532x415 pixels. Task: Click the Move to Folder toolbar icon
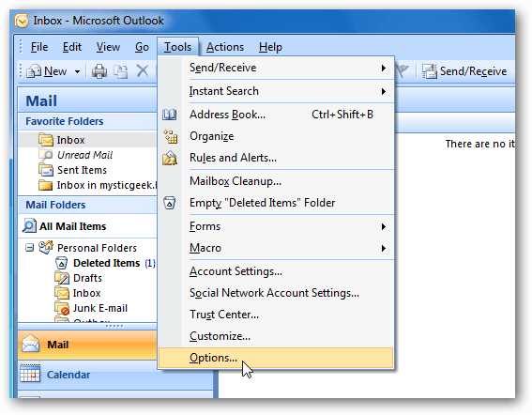click(121, 71)
